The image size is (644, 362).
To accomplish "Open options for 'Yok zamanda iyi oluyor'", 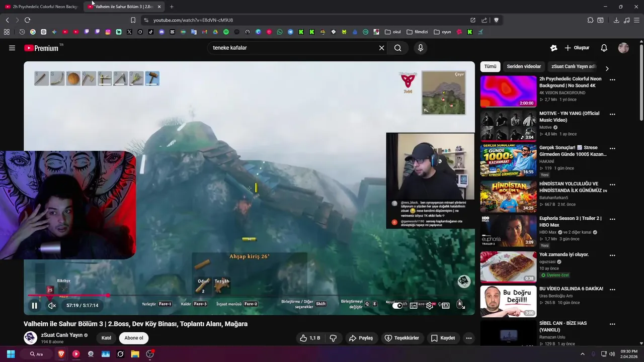I will [x=612, y=255].
